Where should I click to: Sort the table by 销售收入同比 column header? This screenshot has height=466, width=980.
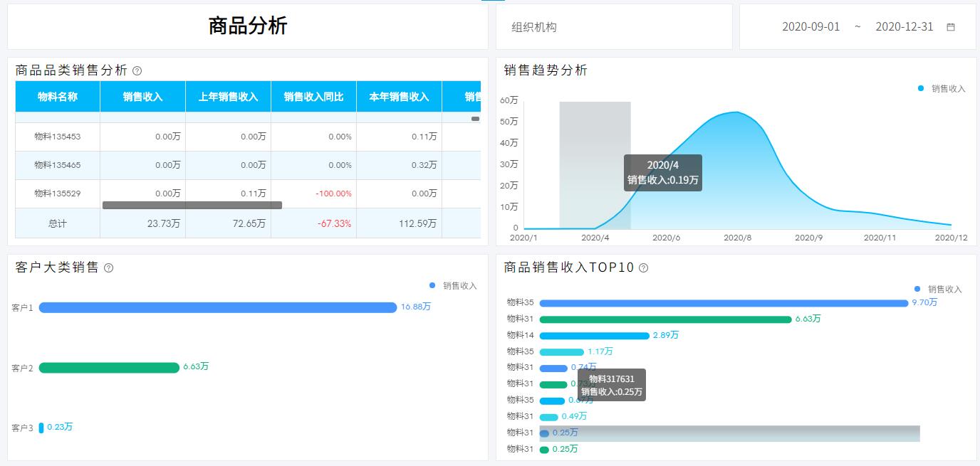coord(313,97)
